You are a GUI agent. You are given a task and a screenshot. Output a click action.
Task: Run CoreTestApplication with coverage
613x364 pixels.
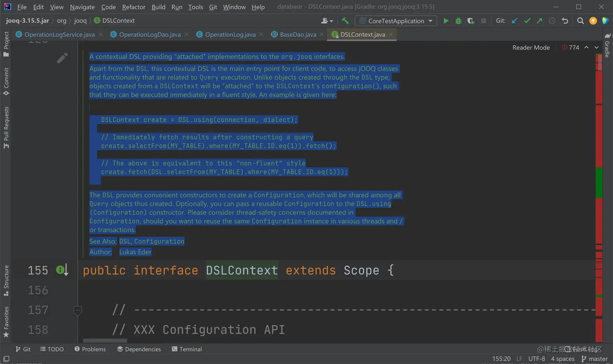point(471,21)
